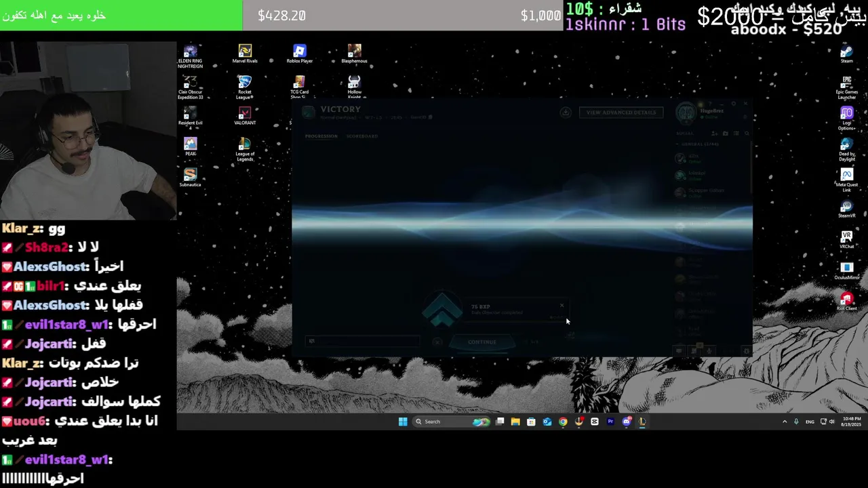
Task: Open Task View from the taskbar
Action: click(x=500, y=422)
